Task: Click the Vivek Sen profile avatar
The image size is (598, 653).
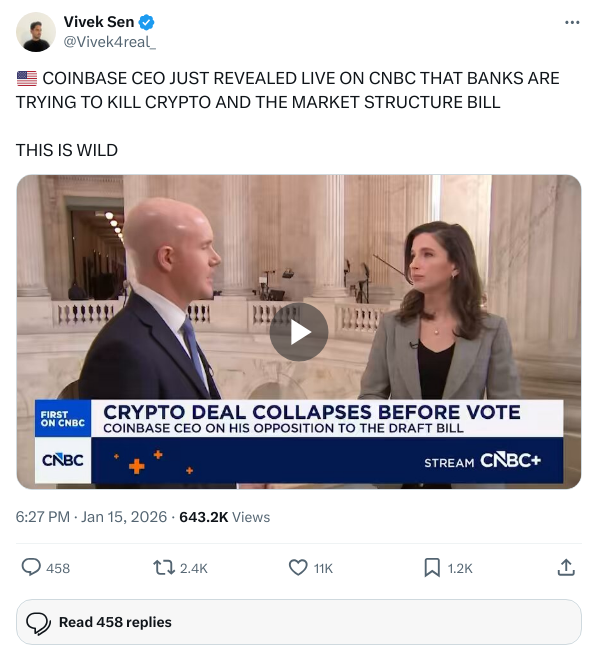Action: pyautogui.click(x=36, y=32)
